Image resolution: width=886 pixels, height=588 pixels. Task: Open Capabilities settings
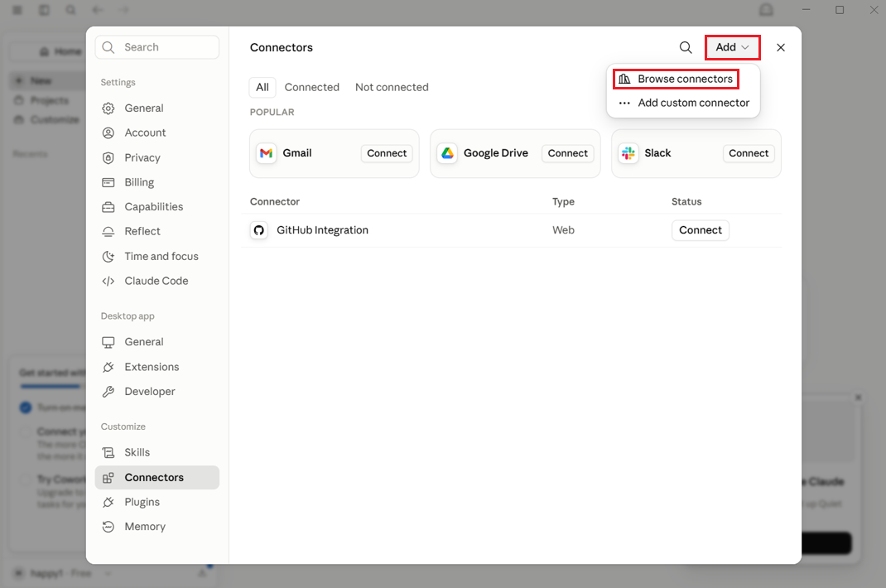coord(157,207)
